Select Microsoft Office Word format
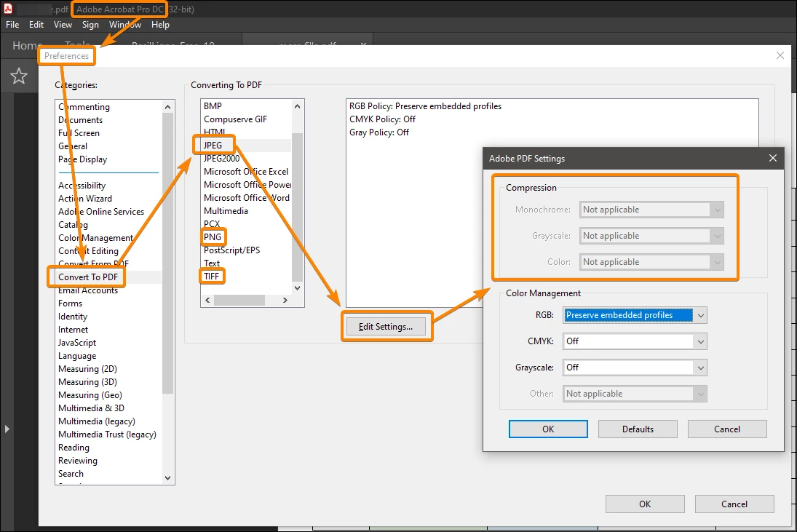 [x=247, y=198]
